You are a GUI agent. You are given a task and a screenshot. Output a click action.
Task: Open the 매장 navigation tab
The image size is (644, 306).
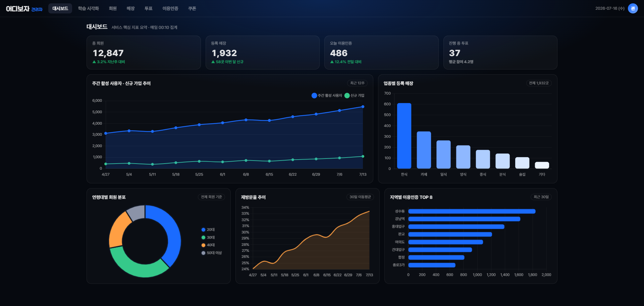pyautogui.click(x=130, y=8)
